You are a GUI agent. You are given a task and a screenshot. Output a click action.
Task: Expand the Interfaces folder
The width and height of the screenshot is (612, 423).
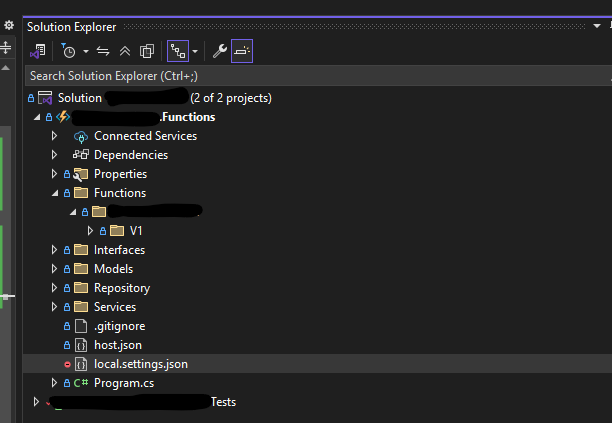click(54, 250)
